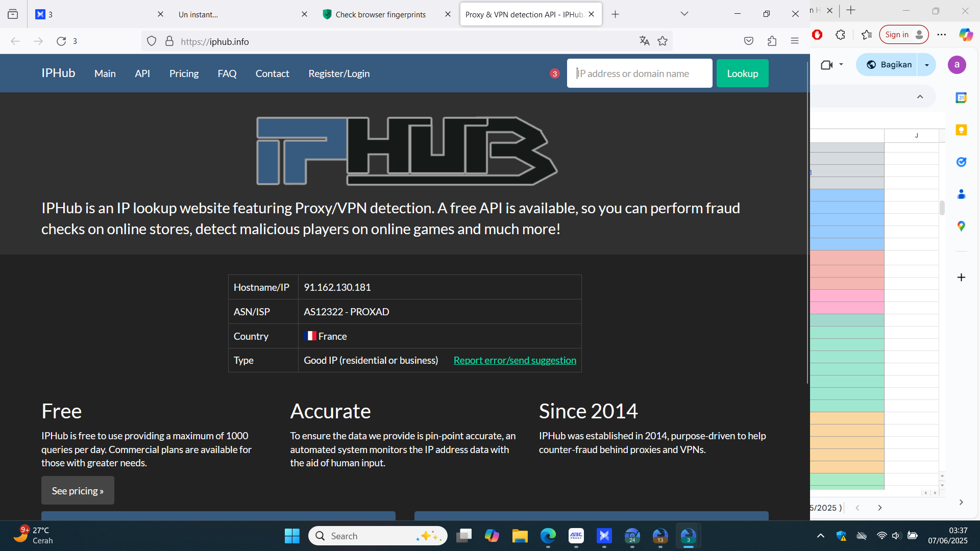The height and width of the screenshot is (551, 980).
Task: Open Google Contacts in the side panel
Action: pos(961,194)
